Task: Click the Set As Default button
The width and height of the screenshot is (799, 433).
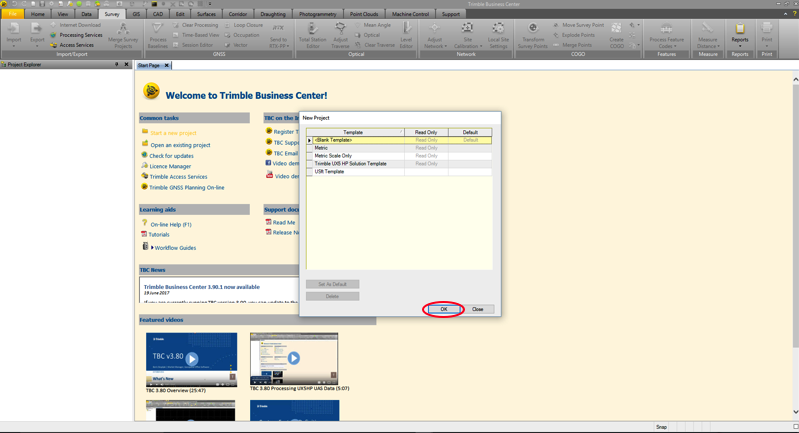Action: coord(332,284)
